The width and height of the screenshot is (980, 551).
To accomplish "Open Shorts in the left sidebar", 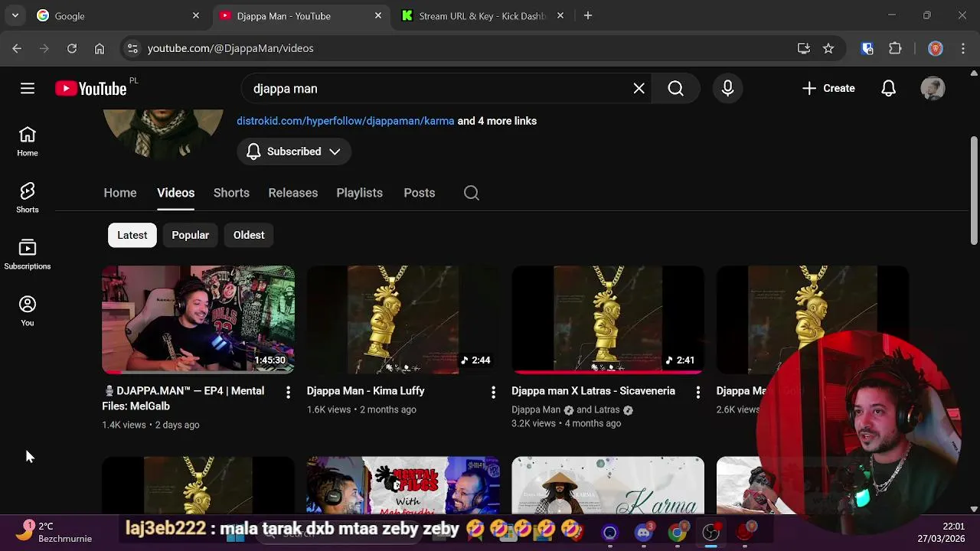I will 28,198.
